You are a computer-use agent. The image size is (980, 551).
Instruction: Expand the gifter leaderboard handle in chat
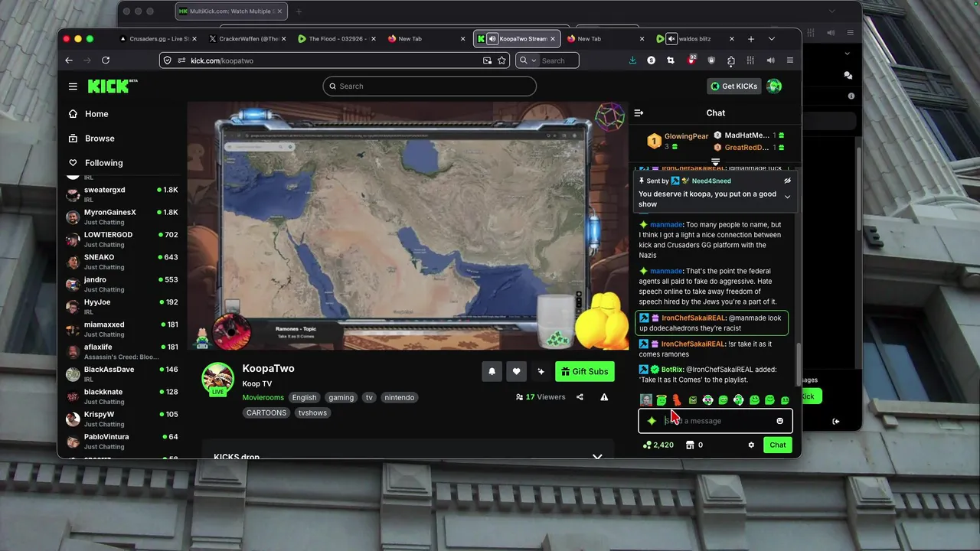(x=716, y=162)
